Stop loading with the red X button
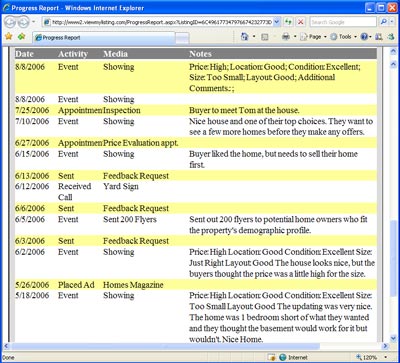The height and width of the screenshot is (363, 400). [301, 22]
